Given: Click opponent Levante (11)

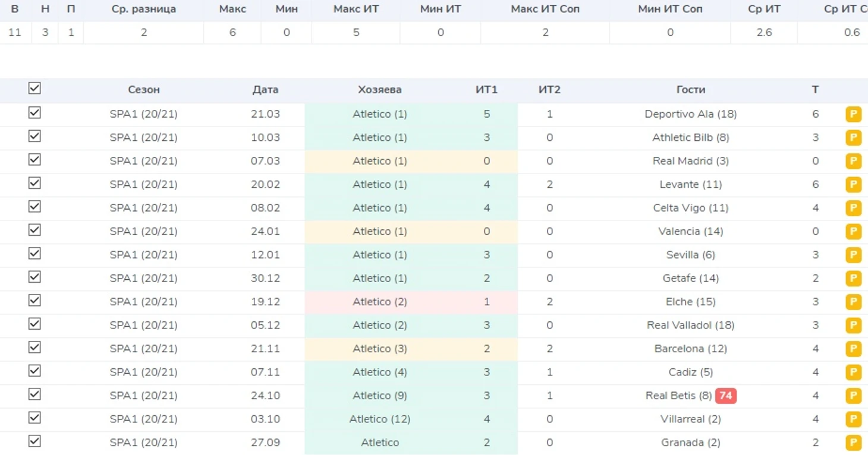Looking at the screenshot, I should [x=691, y=185].
